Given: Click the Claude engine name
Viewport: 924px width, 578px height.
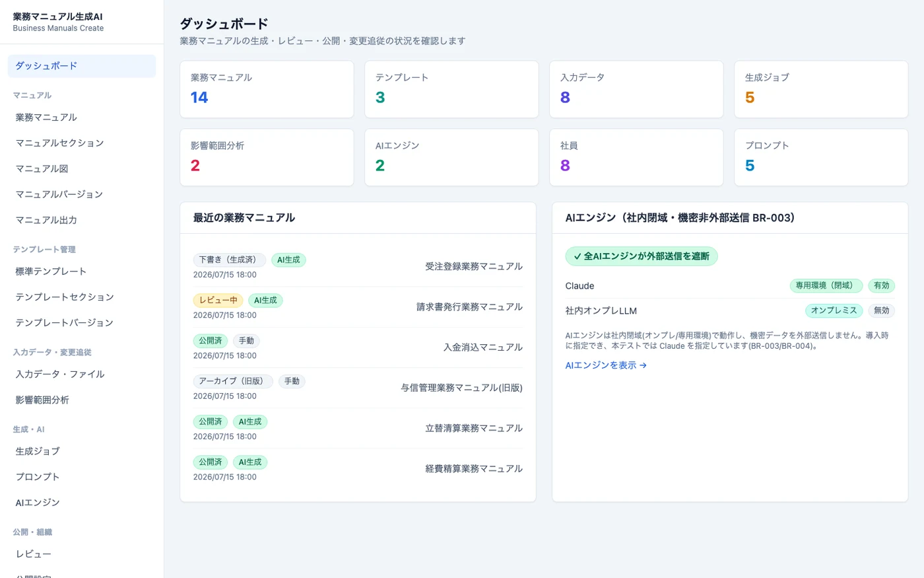Looking at the screenshot, I should click(580, 286).
